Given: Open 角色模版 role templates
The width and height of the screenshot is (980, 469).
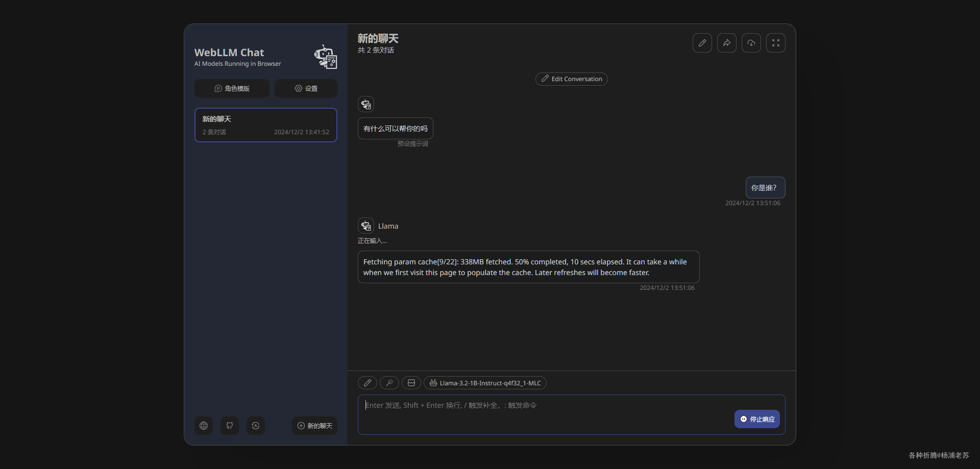Looking at the screenshot, I should click(232, 88).
